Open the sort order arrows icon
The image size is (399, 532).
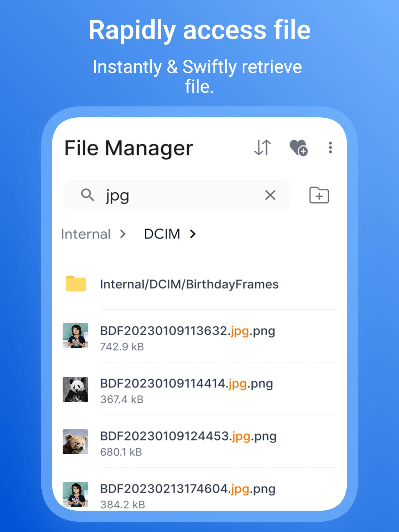tap(263, 148)
